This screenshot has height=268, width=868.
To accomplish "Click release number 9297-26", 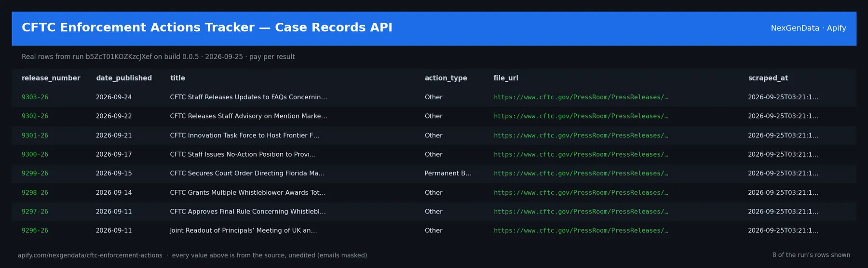I will (x=35, y=212).
